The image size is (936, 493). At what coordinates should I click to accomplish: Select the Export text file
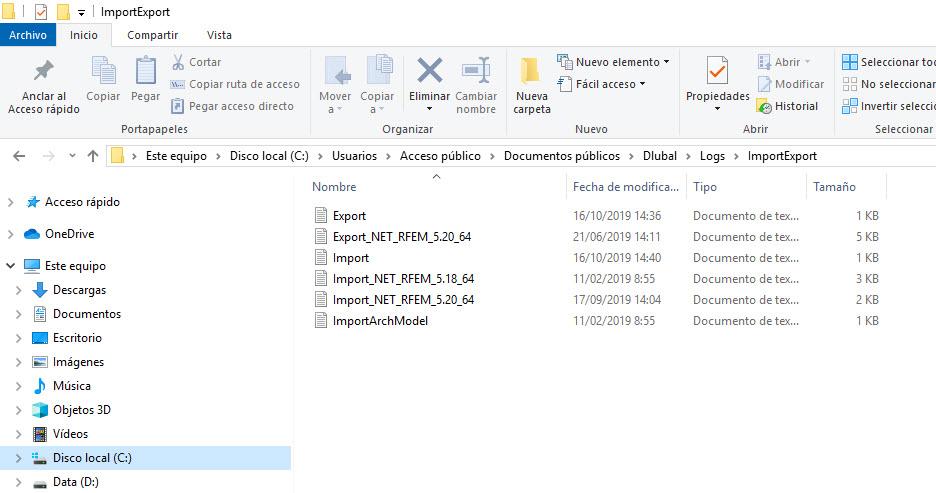[349, 216]
